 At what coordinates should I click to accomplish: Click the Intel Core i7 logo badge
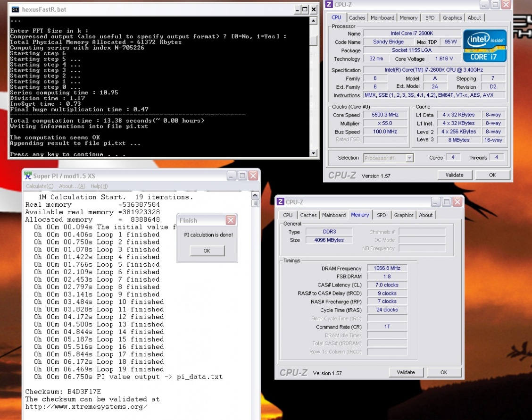[484, 46]
